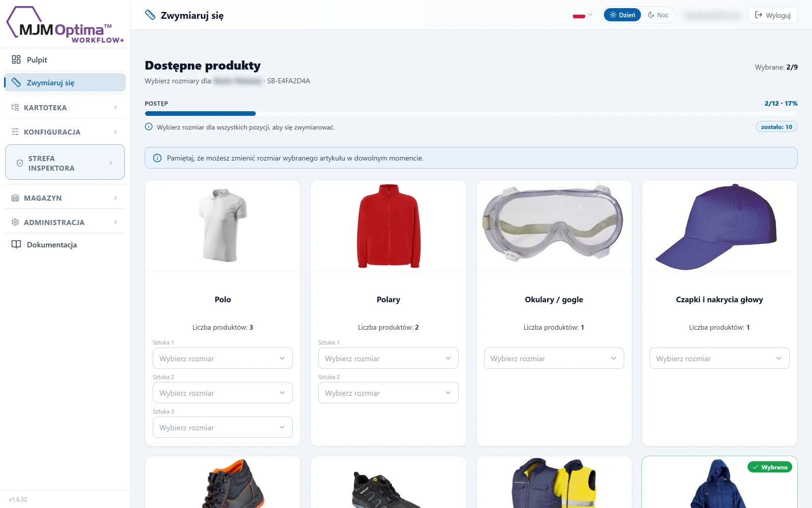Expand the STREFA INSPEKTORA section
Screen dimensions: 812x508
(x=65, y=163)
